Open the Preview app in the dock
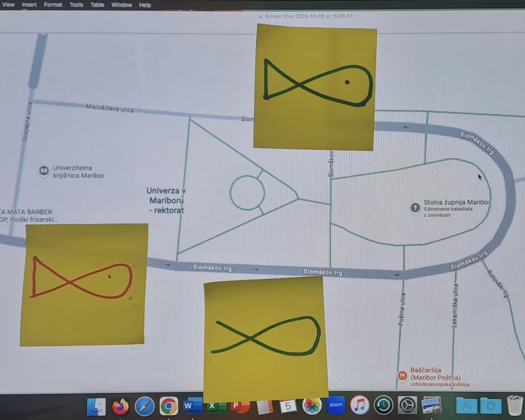 tap(432, 405)
